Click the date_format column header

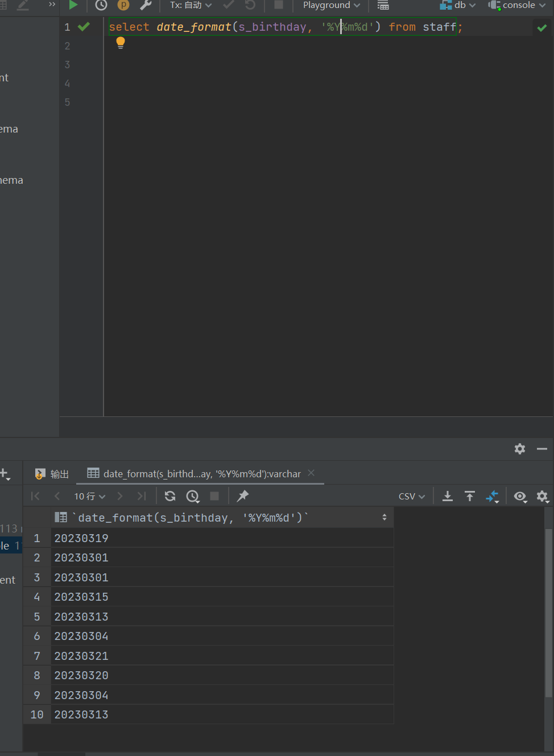222,518
